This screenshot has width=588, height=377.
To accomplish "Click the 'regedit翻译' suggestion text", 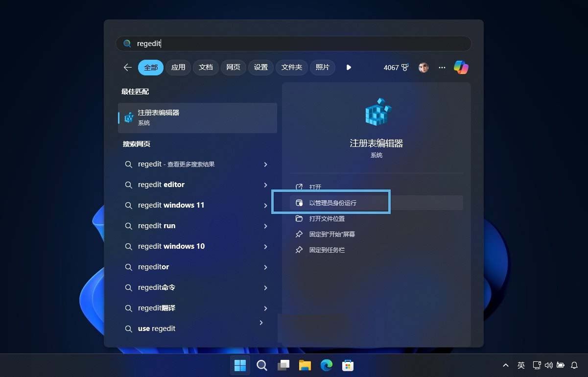I will click(157, 308).
